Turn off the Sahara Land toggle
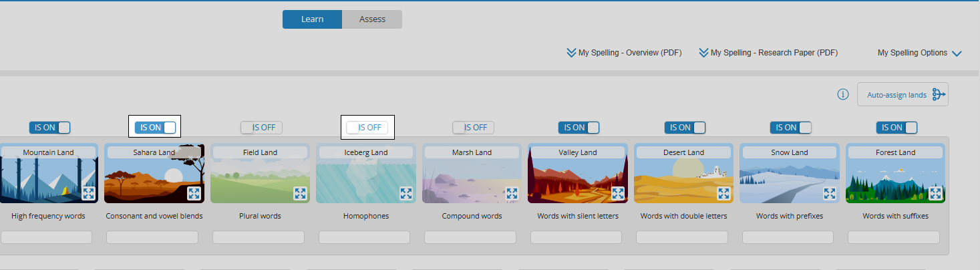 point(156,127)
